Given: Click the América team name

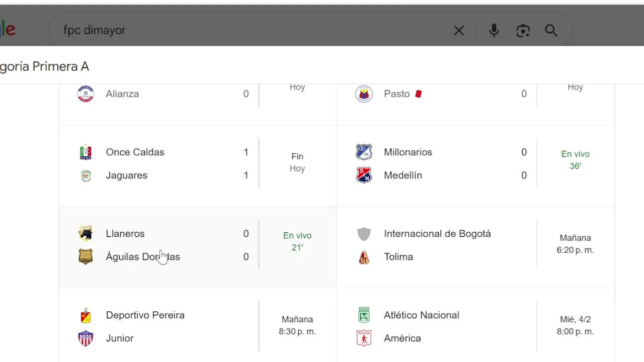Looking at the screenshot, I should point(402,338).
